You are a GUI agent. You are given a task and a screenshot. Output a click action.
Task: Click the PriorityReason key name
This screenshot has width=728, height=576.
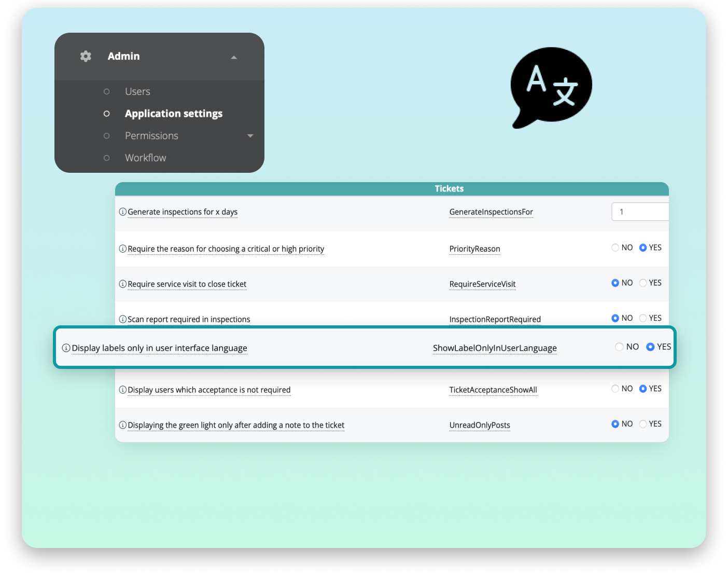(x=475, y=249)
